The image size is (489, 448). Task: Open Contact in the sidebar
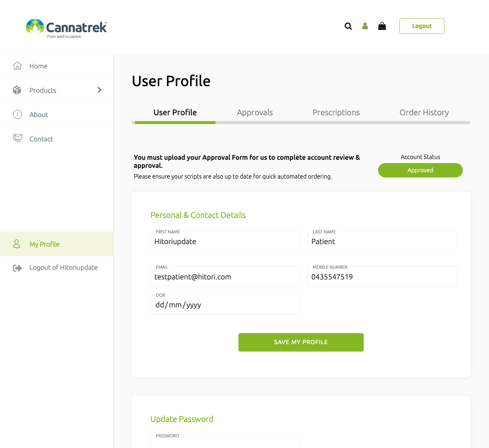point(57,139)
